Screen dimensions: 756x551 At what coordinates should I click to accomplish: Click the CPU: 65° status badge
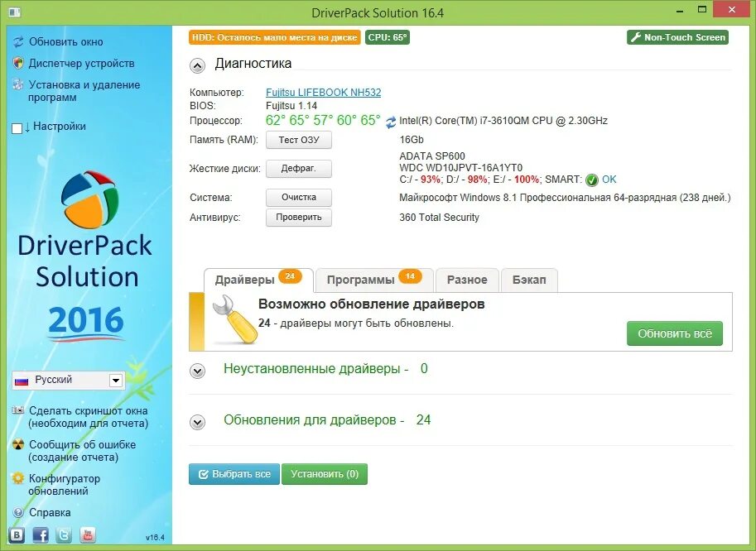pos(388,37)
